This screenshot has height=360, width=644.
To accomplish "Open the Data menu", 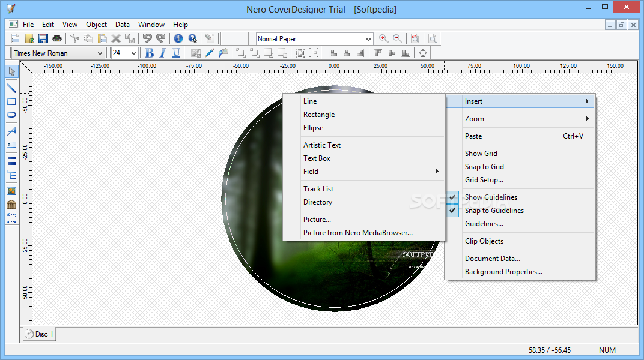I will (x=123, y=25).
